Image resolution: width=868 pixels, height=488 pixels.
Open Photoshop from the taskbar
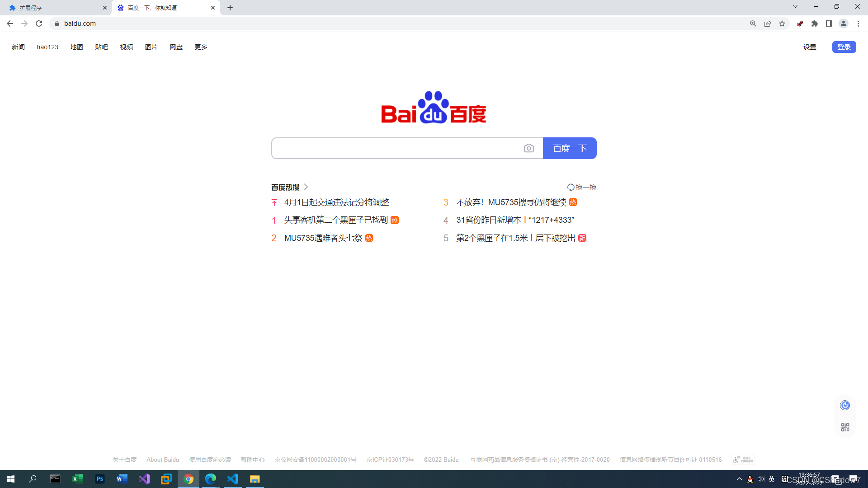coord(100,479)
